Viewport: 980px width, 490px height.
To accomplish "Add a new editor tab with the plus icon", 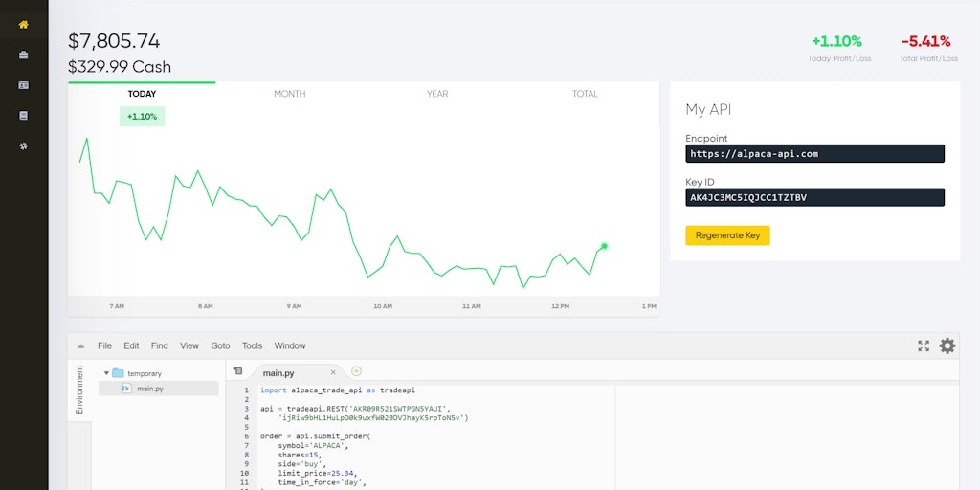I will click(356, 371).
